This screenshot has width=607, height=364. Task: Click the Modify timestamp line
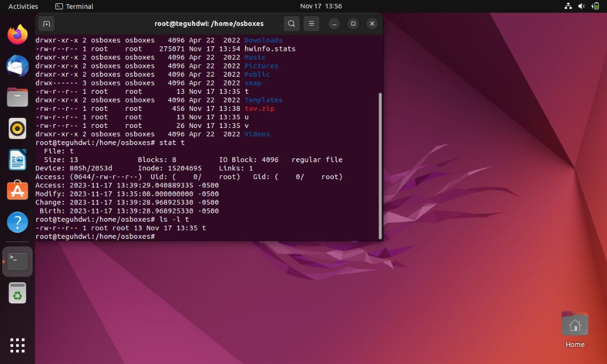(x=127, y=194)
